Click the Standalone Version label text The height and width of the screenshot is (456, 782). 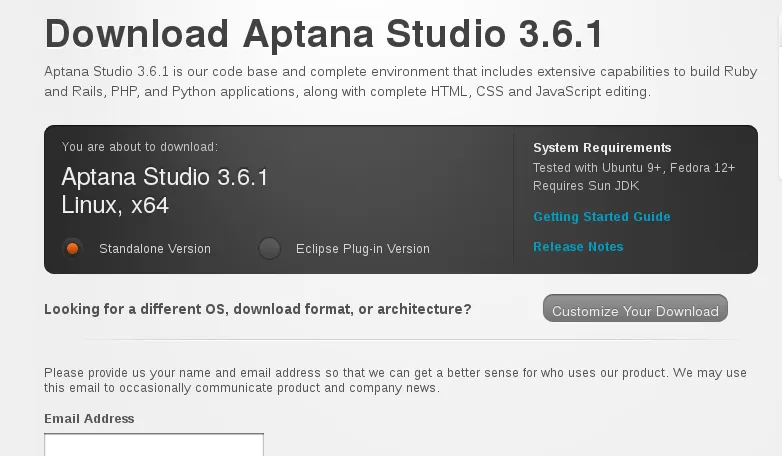pyautogui.click(x=155, y=249)
